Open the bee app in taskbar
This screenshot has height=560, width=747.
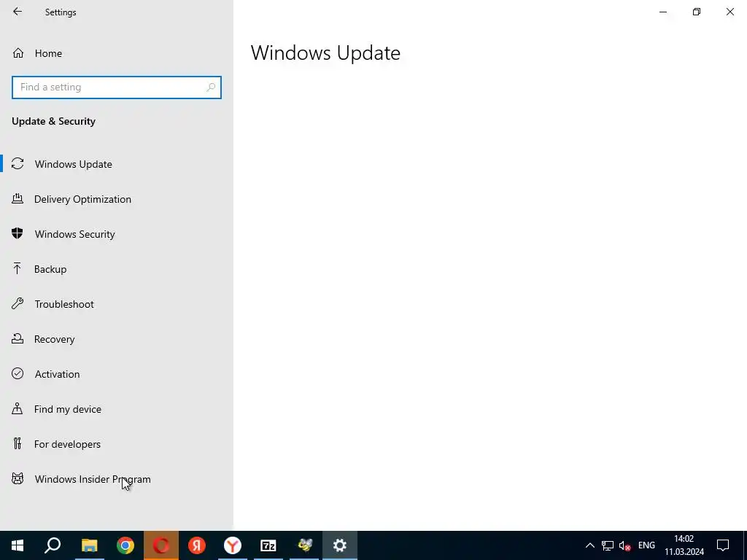click(x=304, y=545)
